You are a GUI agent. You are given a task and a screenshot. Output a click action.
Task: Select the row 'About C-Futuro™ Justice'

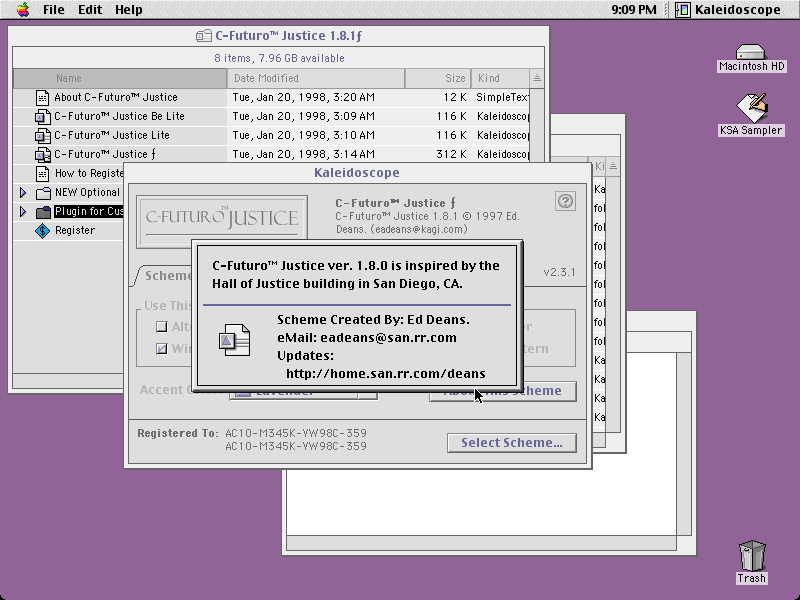(x=271, y=97)
